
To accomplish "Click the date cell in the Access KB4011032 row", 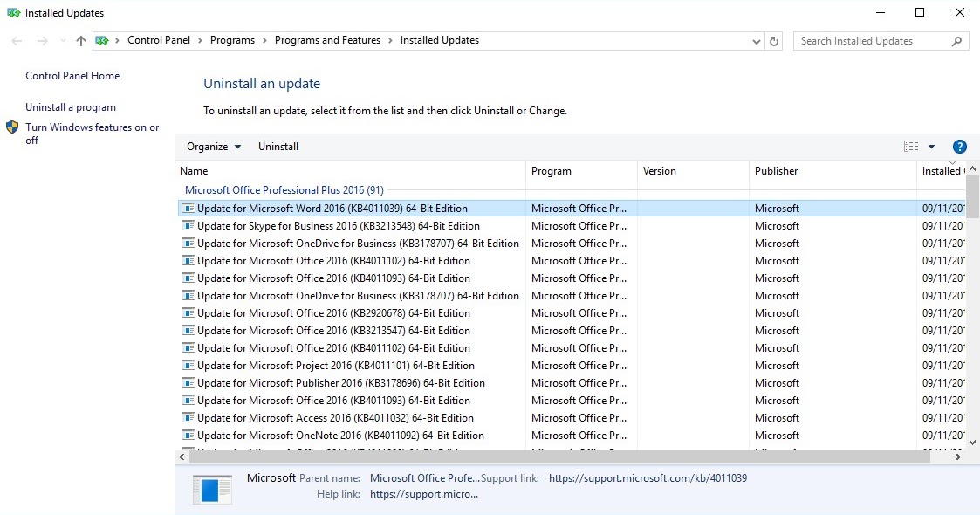I will [943, 418].
